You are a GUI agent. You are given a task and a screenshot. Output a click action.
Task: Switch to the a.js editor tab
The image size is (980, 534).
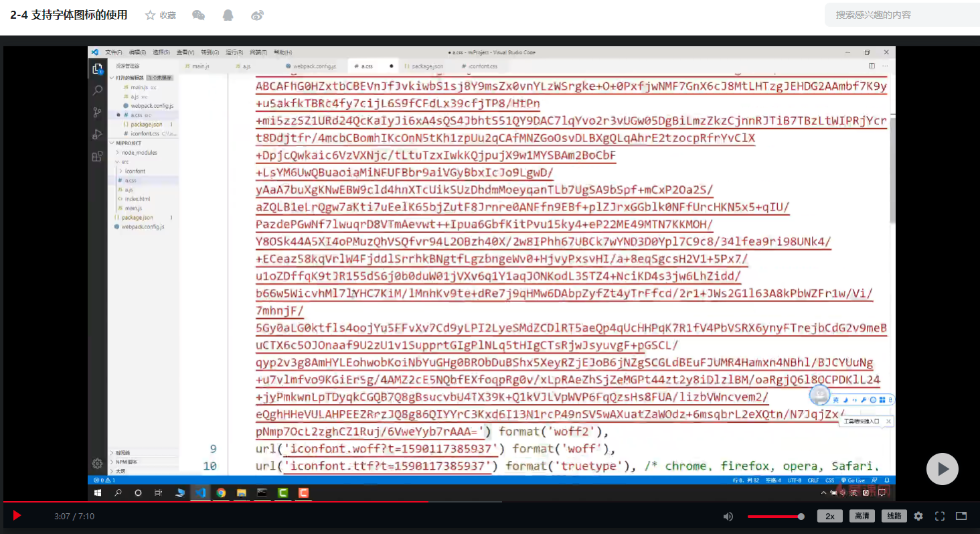[x=246, y=66]
